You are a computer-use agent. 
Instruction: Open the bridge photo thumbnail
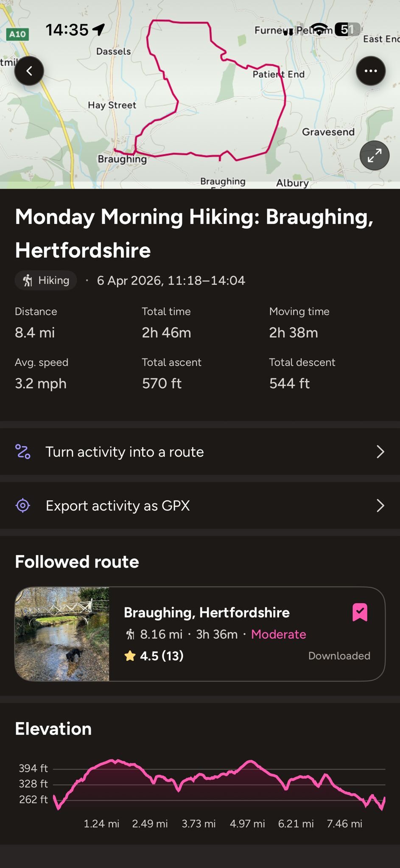coord(62,634)
